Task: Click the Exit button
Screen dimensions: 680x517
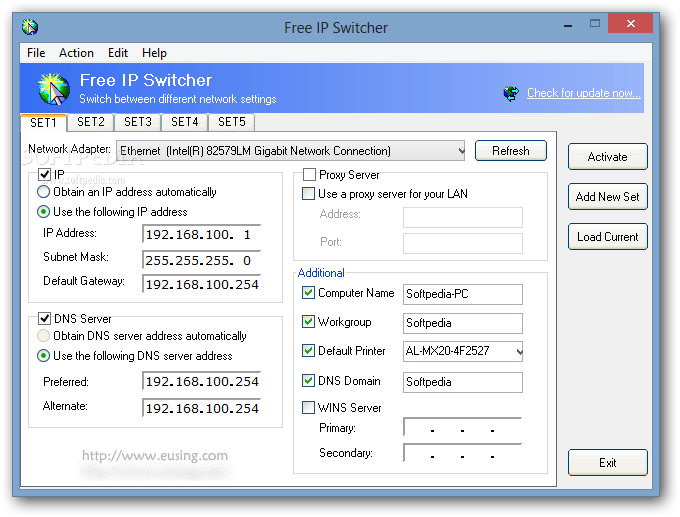Action: point(608,462)
